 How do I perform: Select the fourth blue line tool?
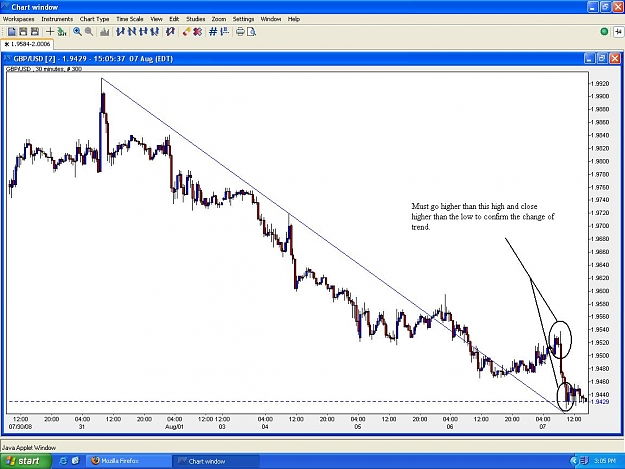point(155,32)
